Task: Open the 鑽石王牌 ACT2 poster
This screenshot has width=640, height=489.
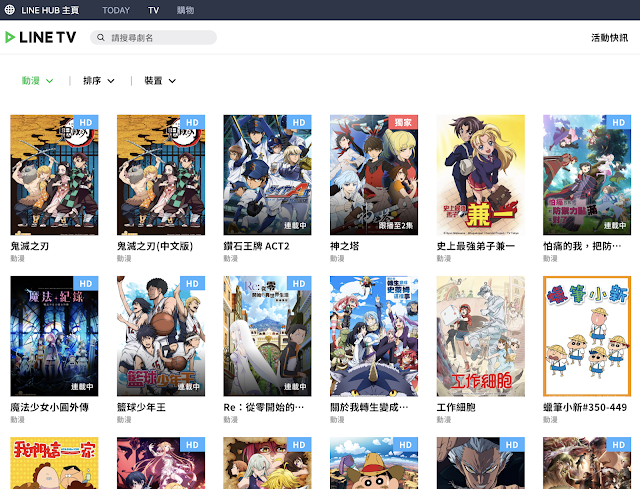Action: pyautogui.click(x=267, y=175)
